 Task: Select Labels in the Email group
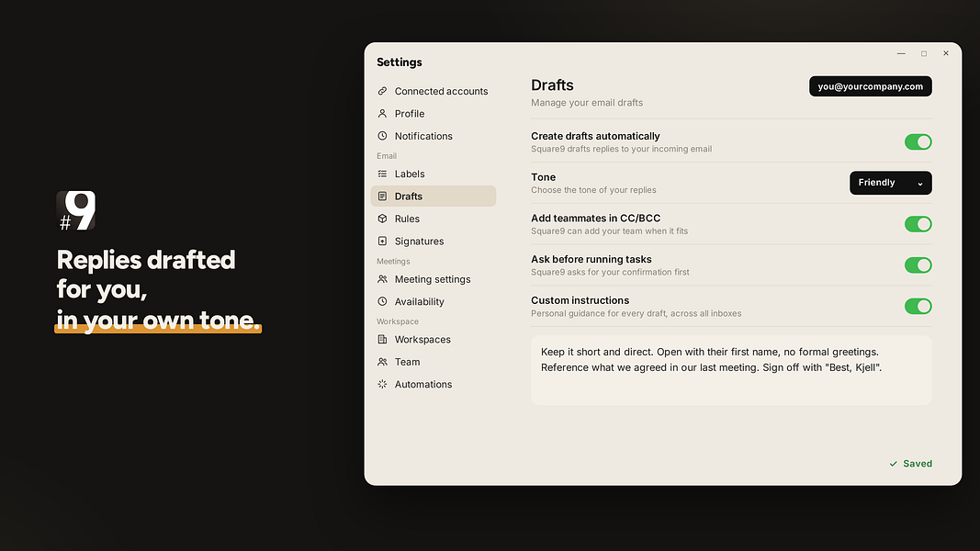[x=434, y=174]
